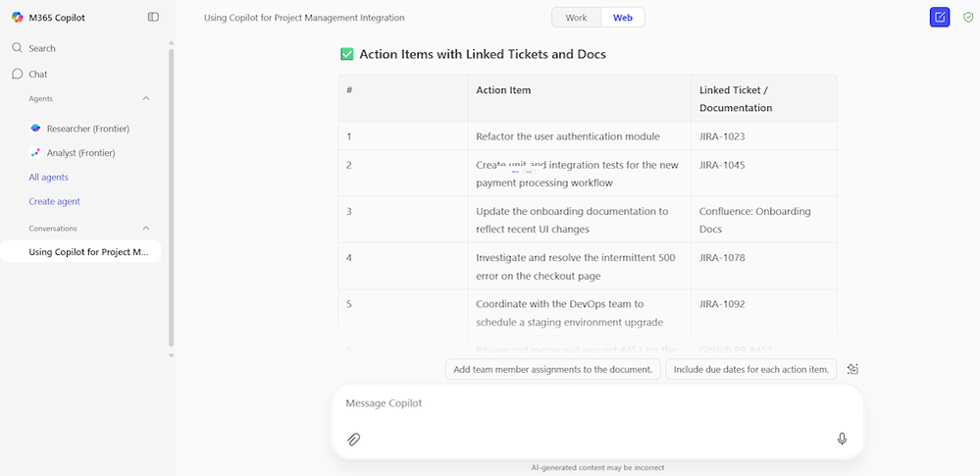The image size is (980, 476).
Task: Click the Create agent link
Action: pos(54,201)
